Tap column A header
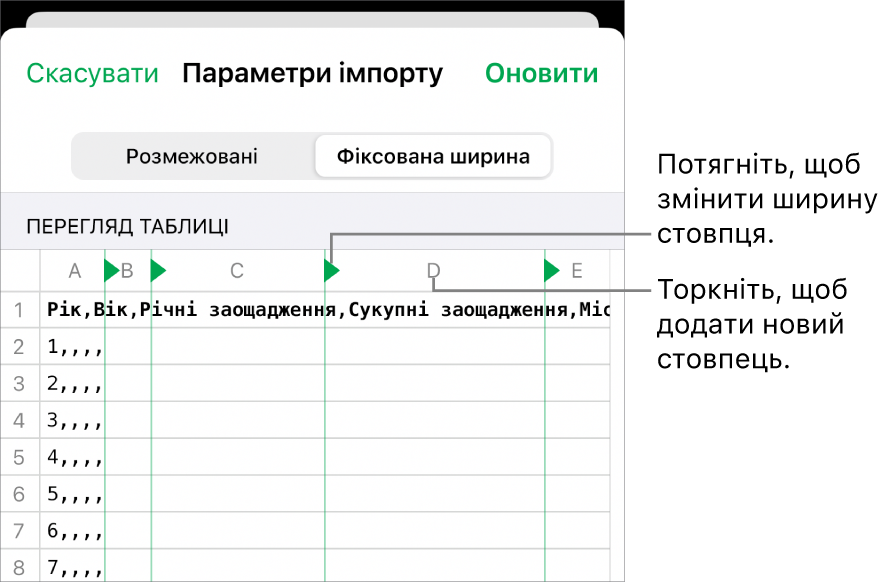 click(x=75, y=271)
